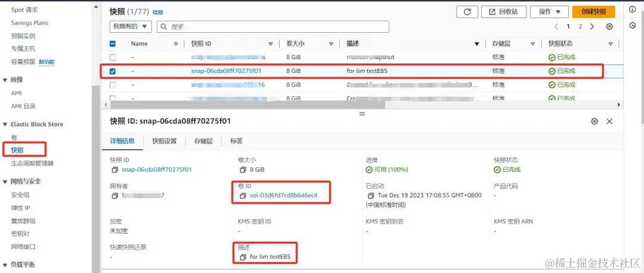Click the table horizontal scrollbar
This screenshot has height=273, width=644.
point(246,105)
